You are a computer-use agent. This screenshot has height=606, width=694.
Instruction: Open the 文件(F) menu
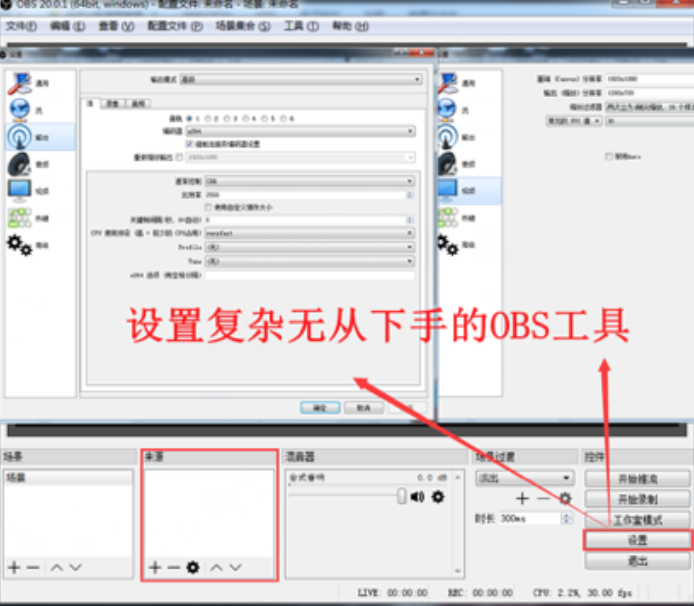(21, 26)
